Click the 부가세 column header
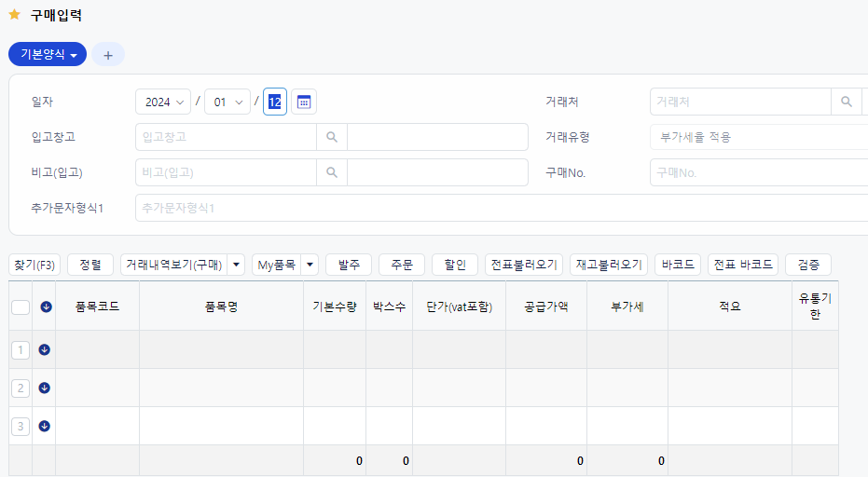The width and height of the screenshot is (868, 477). 627,307
